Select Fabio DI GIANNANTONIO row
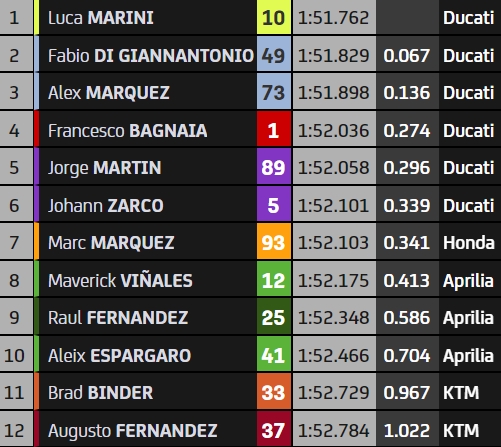This screenshot has height=447, width=501. tap(250, 55)
